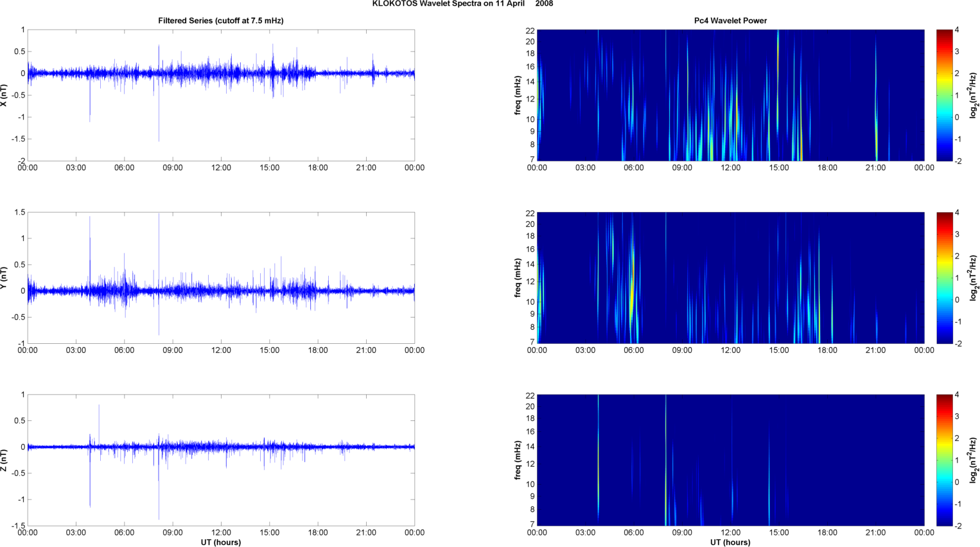
Task: Click the top Pc4 wavelet spectrogram
Action: (x=730, y=95)
